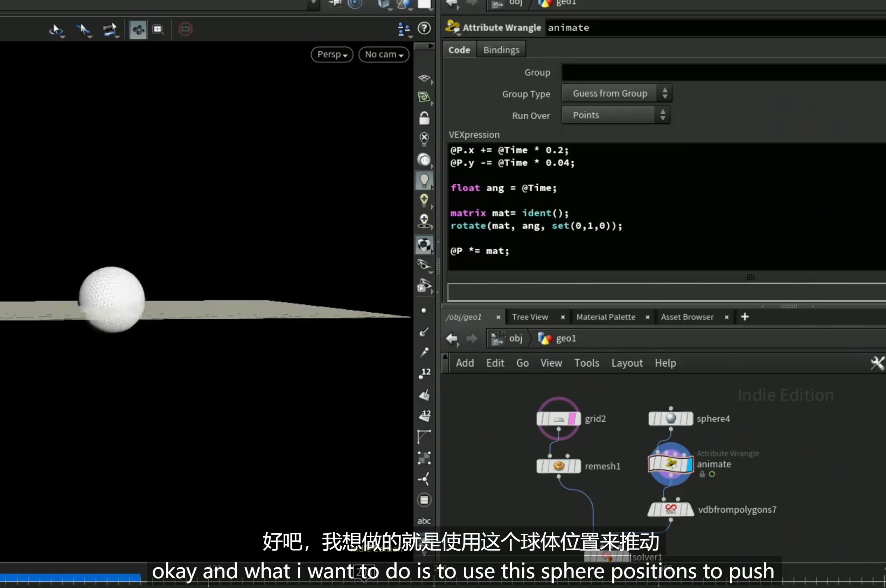Switch to the Bindings tab
Viewport: 886px width, 588px height.
click(501, 50)
